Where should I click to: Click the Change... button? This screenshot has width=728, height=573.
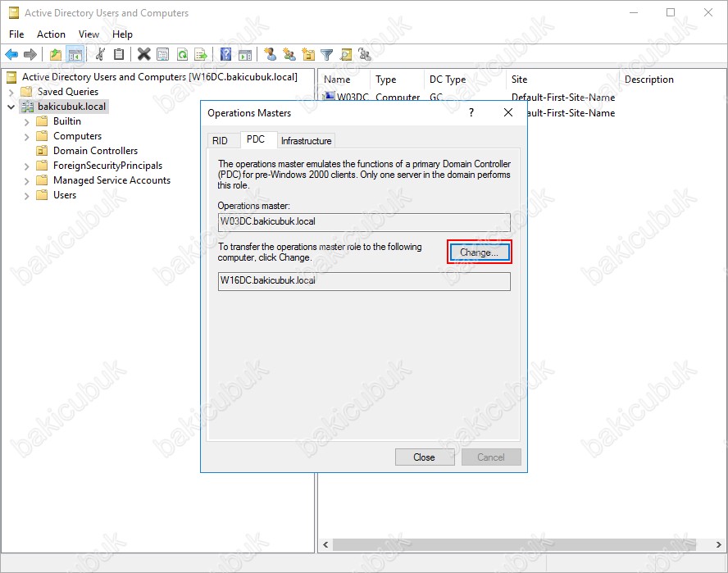pyautogui.click(x=479, y=252)
